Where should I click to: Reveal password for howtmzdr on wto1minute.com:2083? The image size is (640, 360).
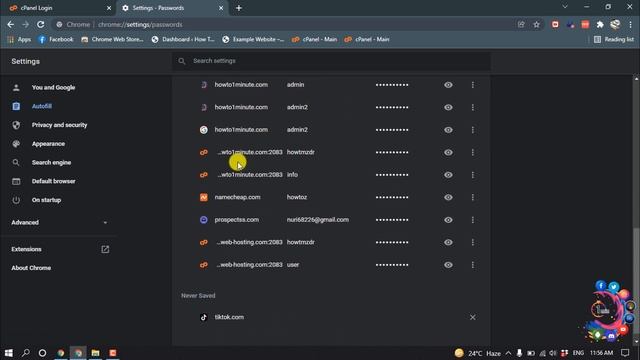(448, 152)
